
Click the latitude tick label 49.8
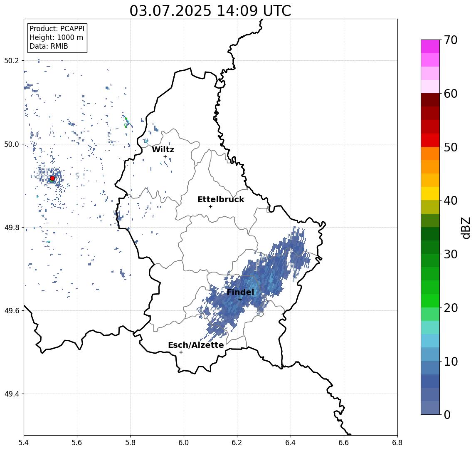pyautogui.click(x=12, y=227)
